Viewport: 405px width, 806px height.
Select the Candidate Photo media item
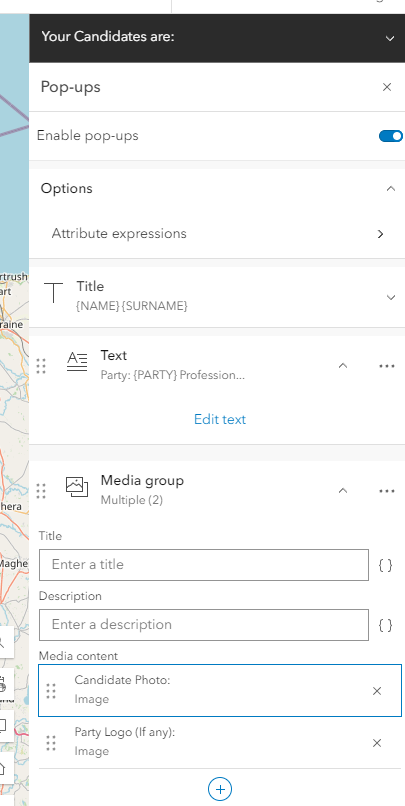[x=220, y=690]
